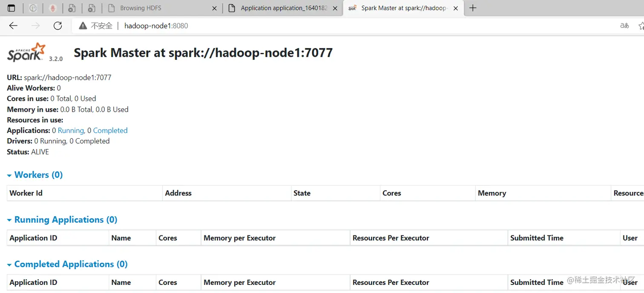The height and width of the screenshot is (293, 644).
Task: Click the browser forward arrow
Action: [x=36, y=26]
